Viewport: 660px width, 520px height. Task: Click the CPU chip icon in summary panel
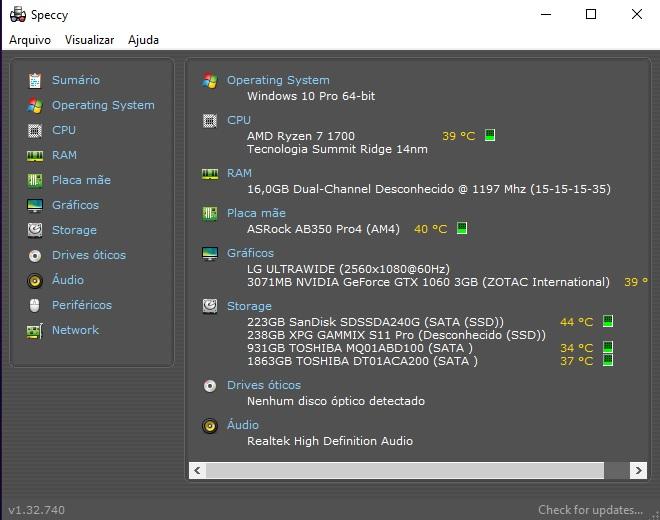click(210, 121)
